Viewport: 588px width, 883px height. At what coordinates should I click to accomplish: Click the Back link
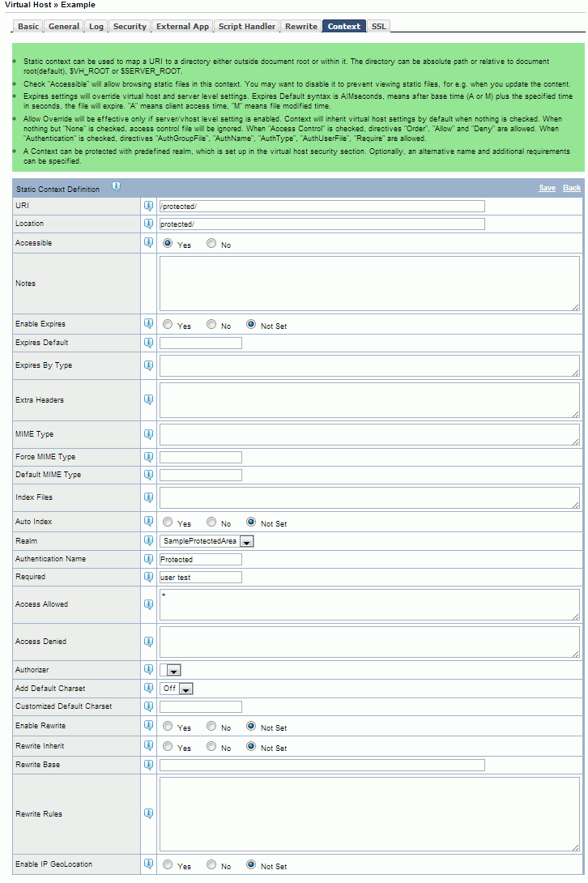[x=572, y=188]
